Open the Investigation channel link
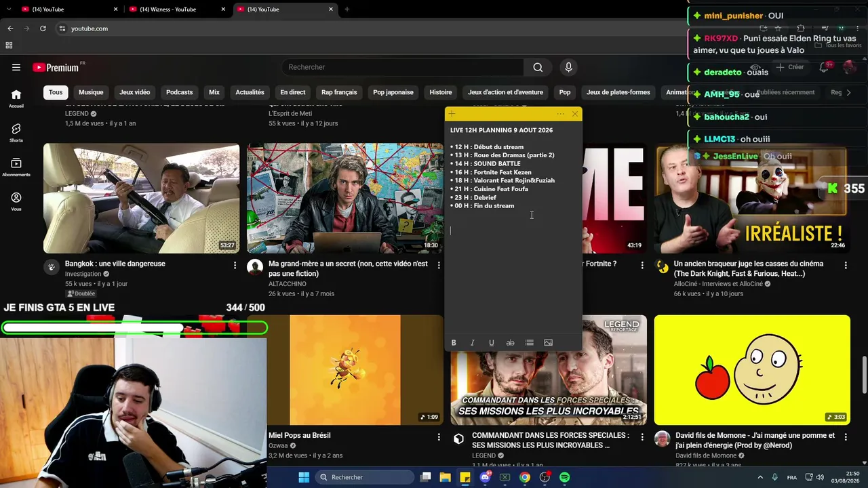Screen dimensions: 868x488 pos(83,274)
